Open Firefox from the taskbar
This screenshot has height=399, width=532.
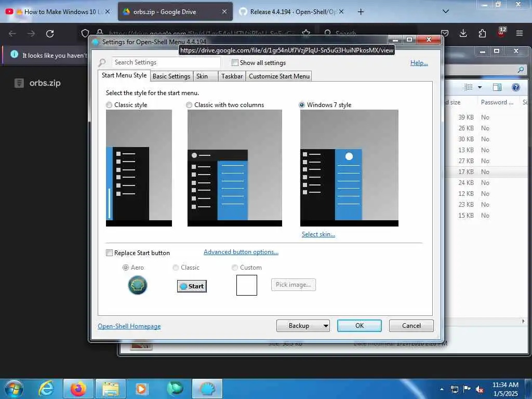(78, 389)
